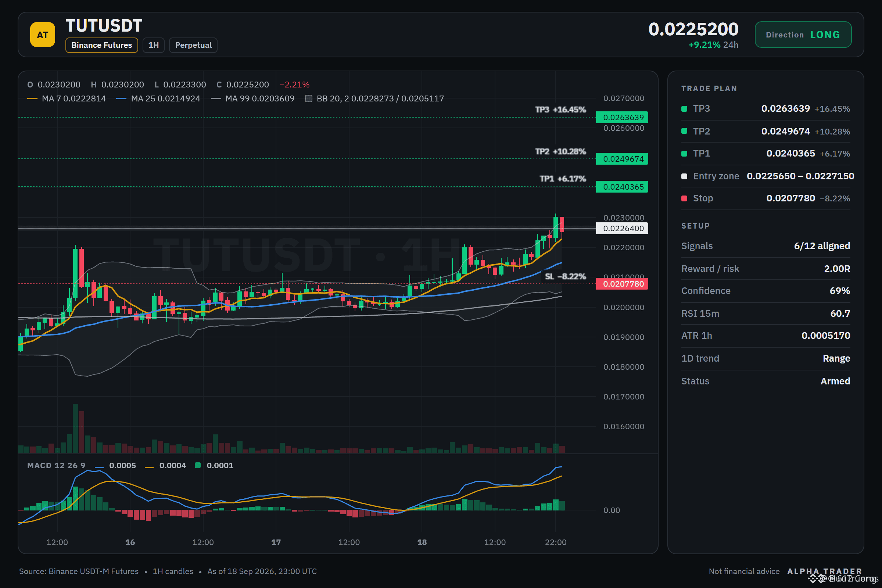Click the 0.0249674 TP2 price label
This screenshot has height=588, width=882.
(622, 159)
